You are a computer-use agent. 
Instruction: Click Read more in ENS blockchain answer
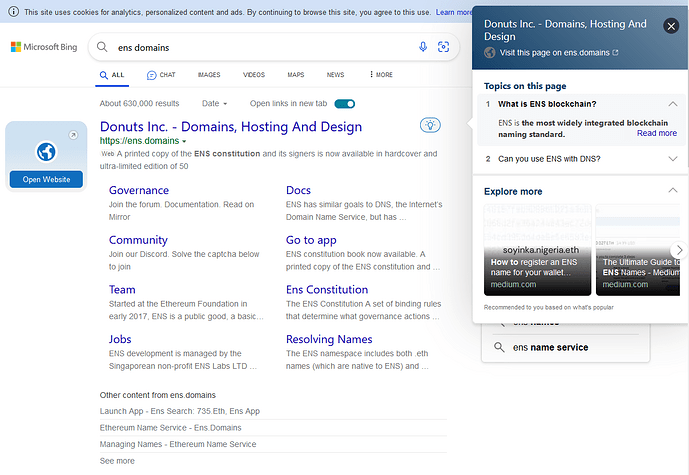657,133
